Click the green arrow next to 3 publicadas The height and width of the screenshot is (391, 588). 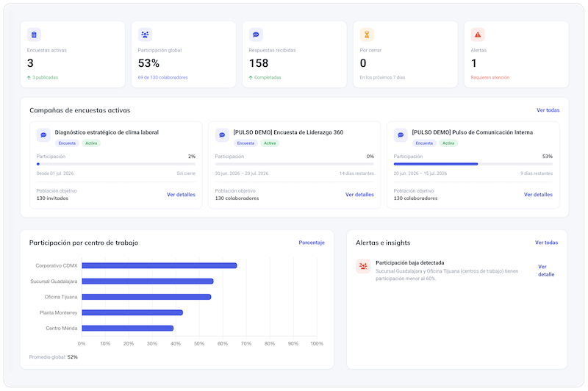[29, 78]
